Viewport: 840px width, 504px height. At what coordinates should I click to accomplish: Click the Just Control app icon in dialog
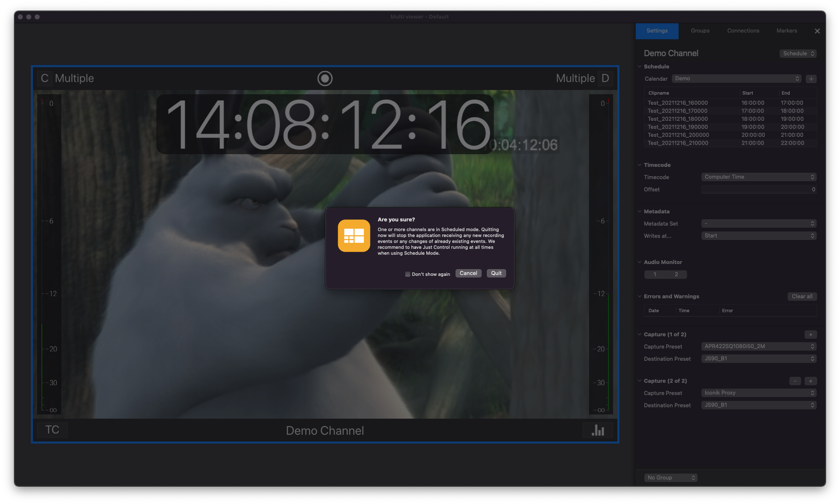354,236
